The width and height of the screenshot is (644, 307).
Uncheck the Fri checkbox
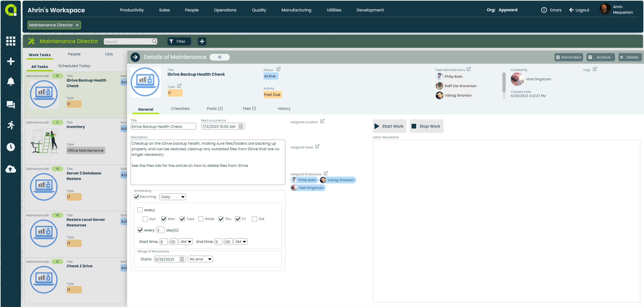pyautogui.click(x=238, y=219)
